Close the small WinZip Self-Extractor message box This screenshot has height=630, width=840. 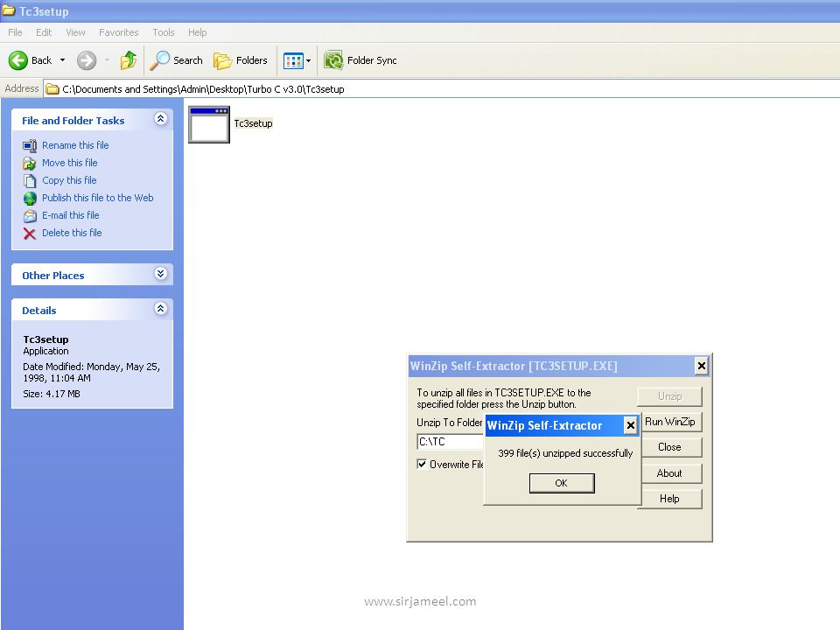coord(631,425)
